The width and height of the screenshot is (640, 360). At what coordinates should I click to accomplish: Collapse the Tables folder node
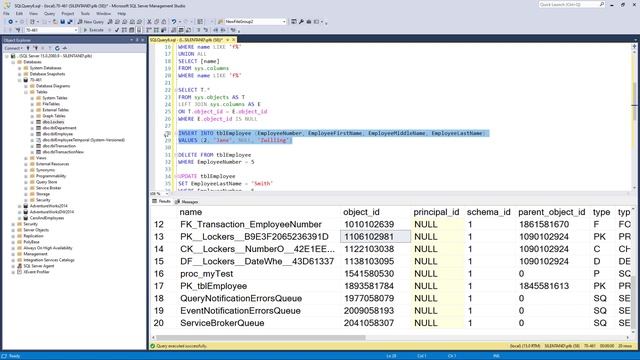pos(26,92)
